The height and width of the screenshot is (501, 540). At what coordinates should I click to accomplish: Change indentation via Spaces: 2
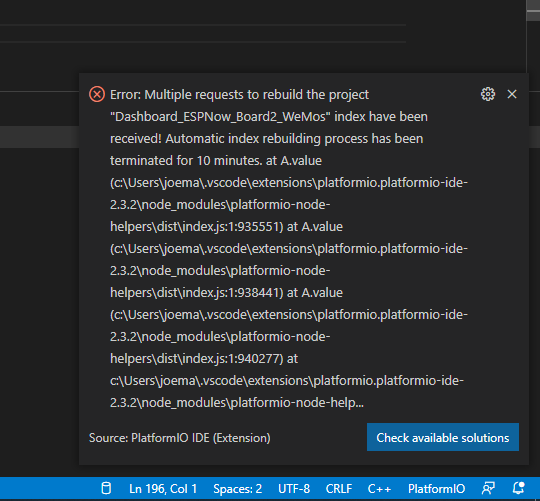pos(237,489)
